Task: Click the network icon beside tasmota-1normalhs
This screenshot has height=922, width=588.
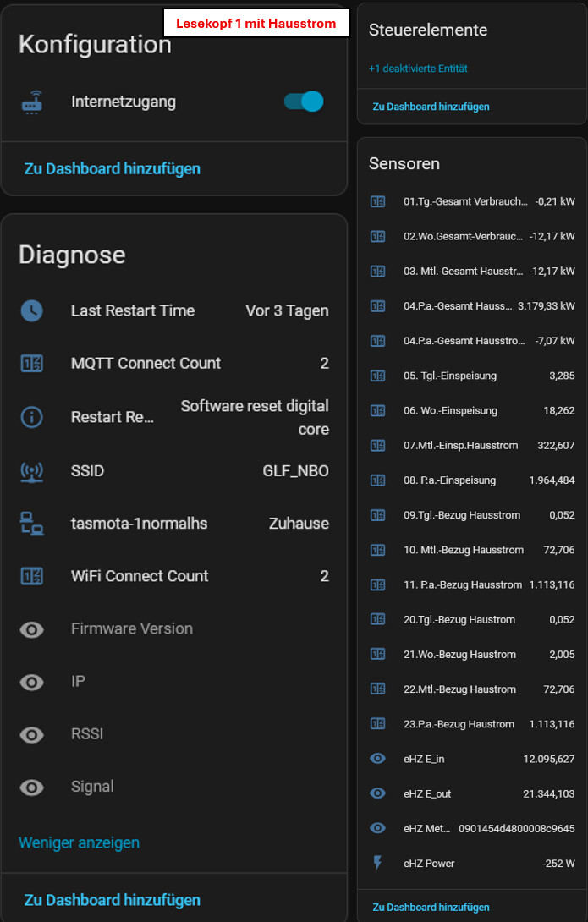Action: pos(31,524)
